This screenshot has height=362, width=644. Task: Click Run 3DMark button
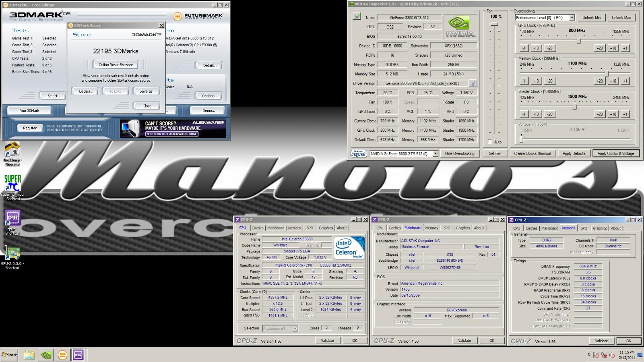29,111
